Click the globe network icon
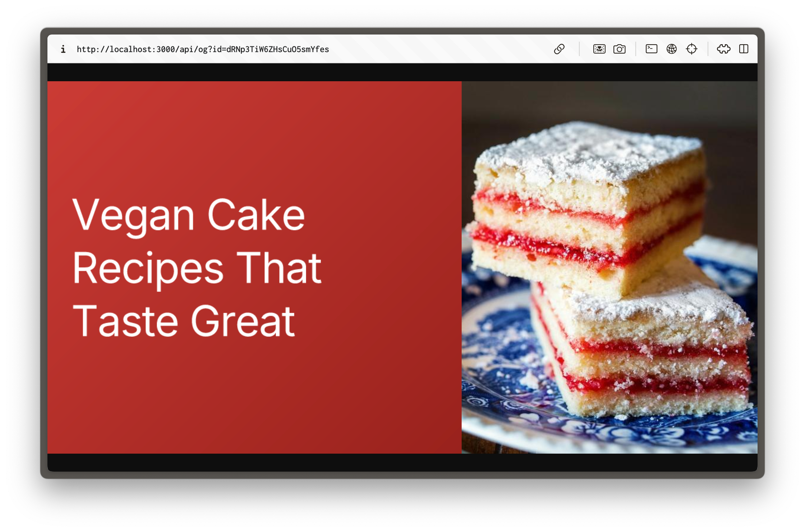Screen dimensions: 805x532 [x=671, y=49]
